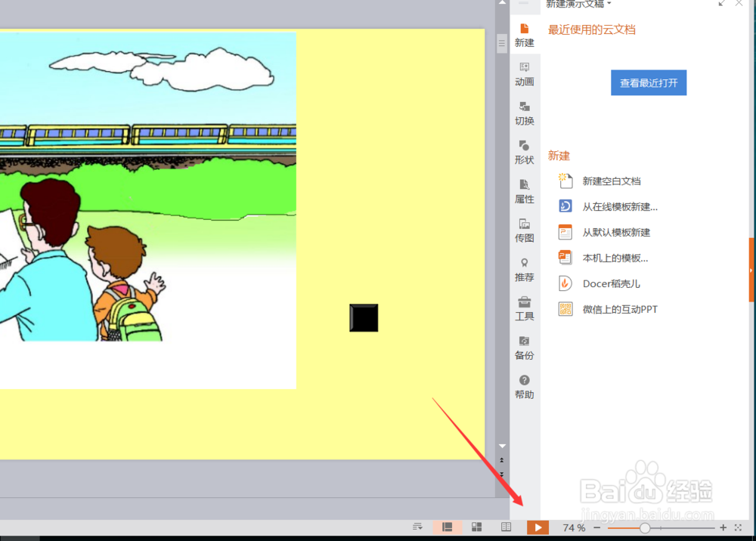The width and height of the screenshot is (756, 541).
Task: Open 微信上的互动PPT option
Action: [x=608, y=309]
